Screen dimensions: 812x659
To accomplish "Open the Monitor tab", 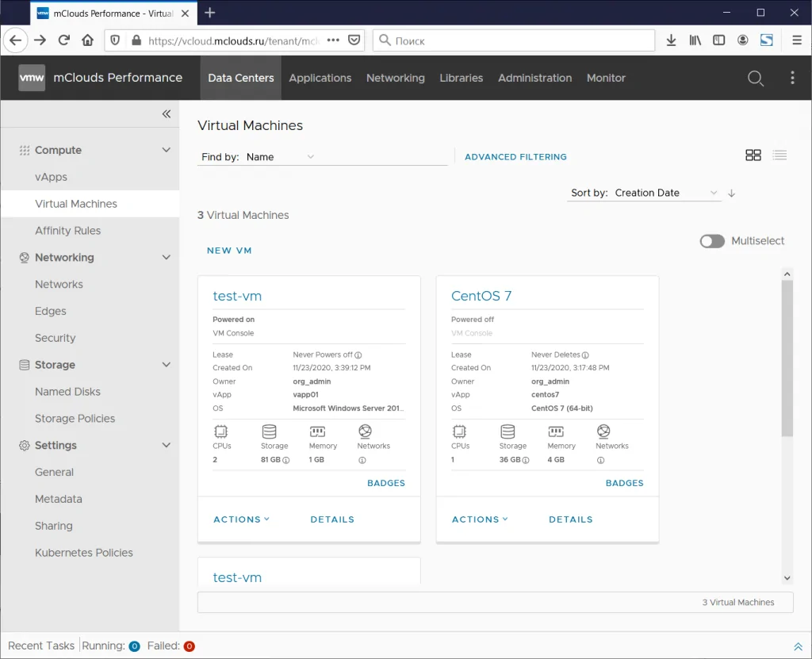I will pyautogui.click(x=606, y=78).
